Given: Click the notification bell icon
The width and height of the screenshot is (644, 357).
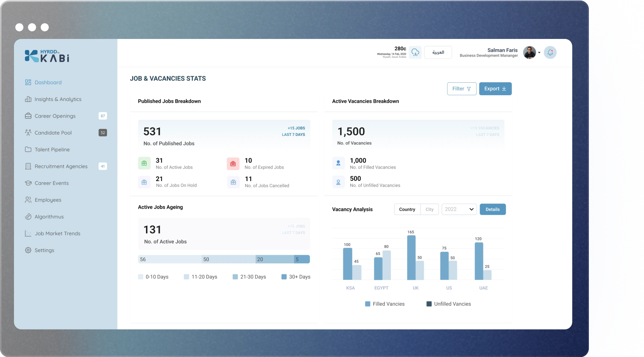Looking at the screenshot, I should click(x=550, y=53).
